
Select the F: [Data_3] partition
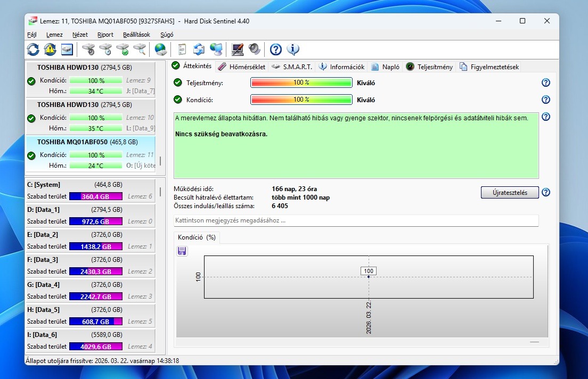click(x=91, y=266)
